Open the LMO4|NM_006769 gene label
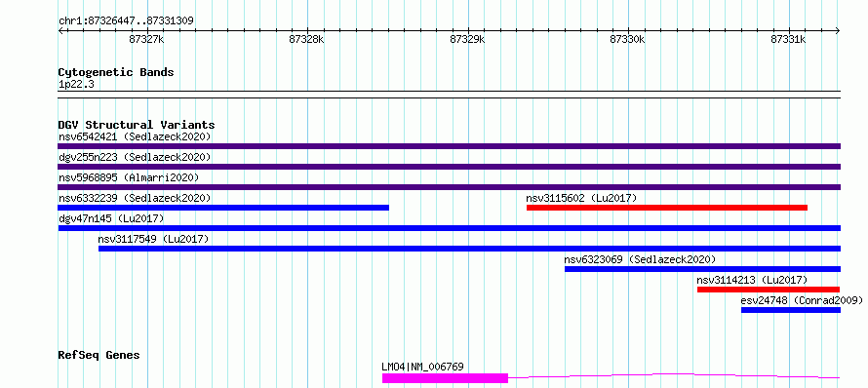868x388 pixels. point(422,367)
